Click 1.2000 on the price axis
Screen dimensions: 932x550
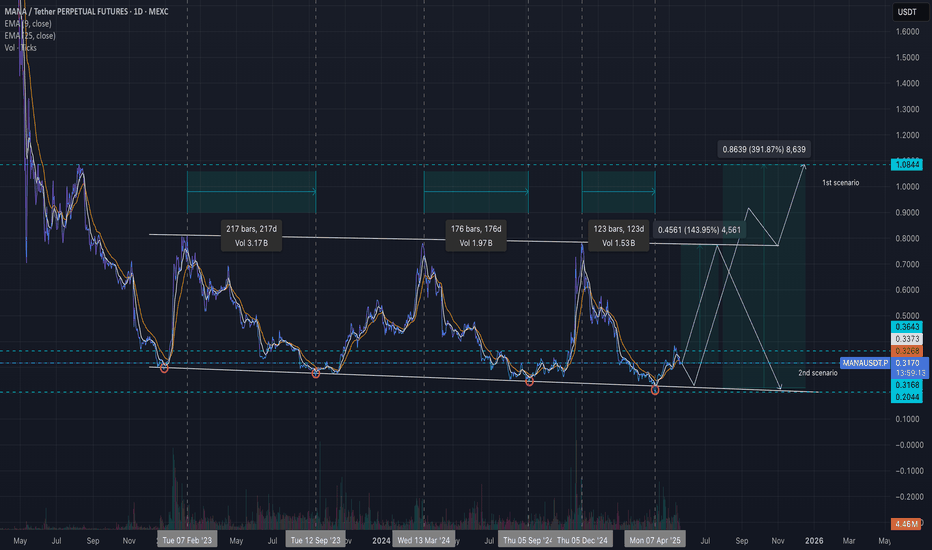click(x=907, y=135)
